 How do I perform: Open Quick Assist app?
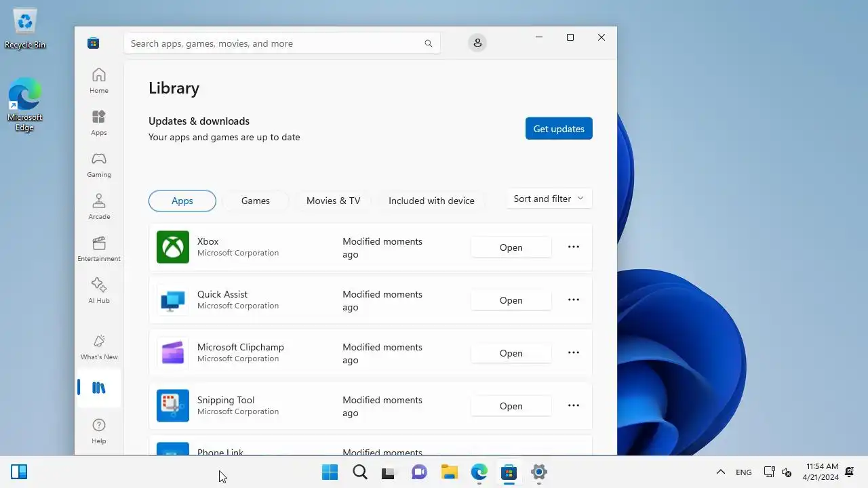[x=511, y=300]
